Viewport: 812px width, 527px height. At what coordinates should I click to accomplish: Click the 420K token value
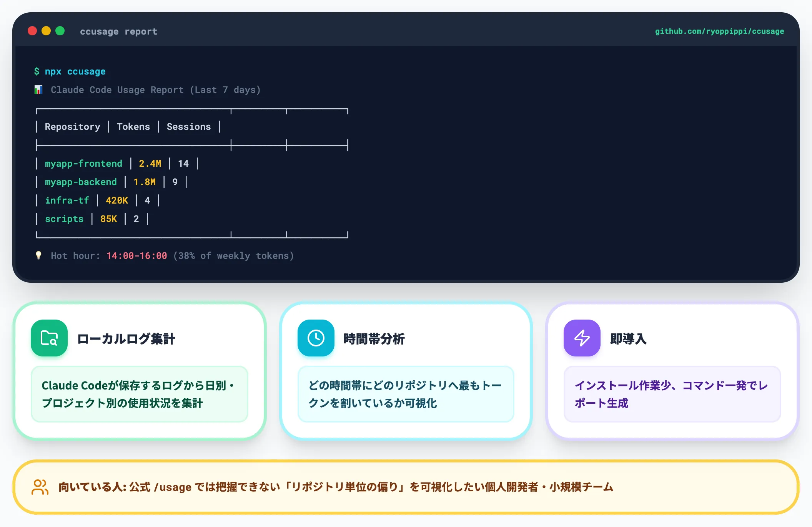pyautogui.click(x=117, y=201)
